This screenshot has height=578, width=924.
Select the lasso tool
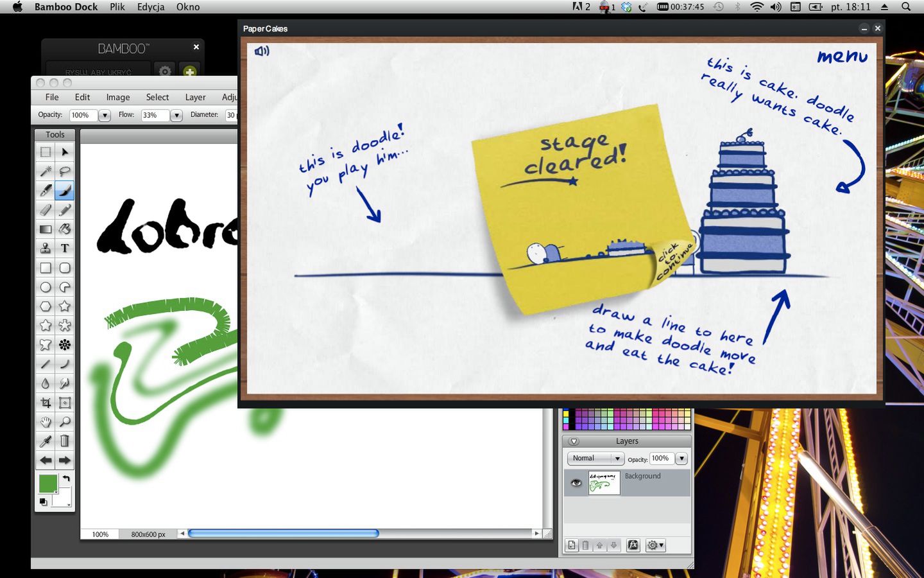tap(65, 171)
